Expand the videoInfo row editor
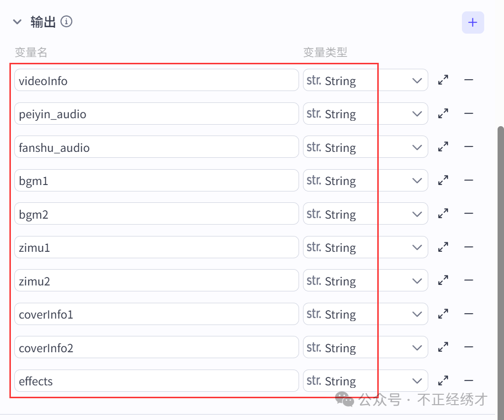The width and height of the screenshot is (504, 420). point(443,80)
